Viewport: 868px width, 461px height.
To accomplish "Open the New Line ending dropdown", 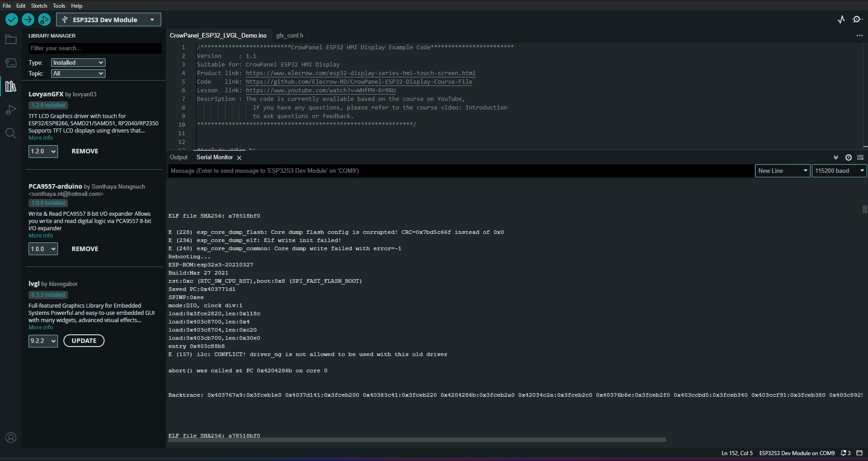I will click(x=782, y=171).
